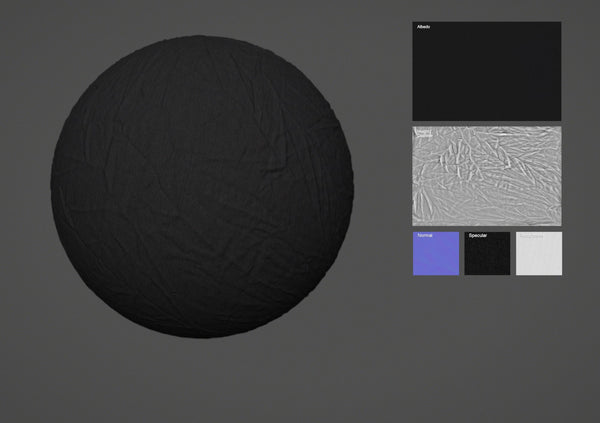Click the 'Albedo' text label

(423, 27)
